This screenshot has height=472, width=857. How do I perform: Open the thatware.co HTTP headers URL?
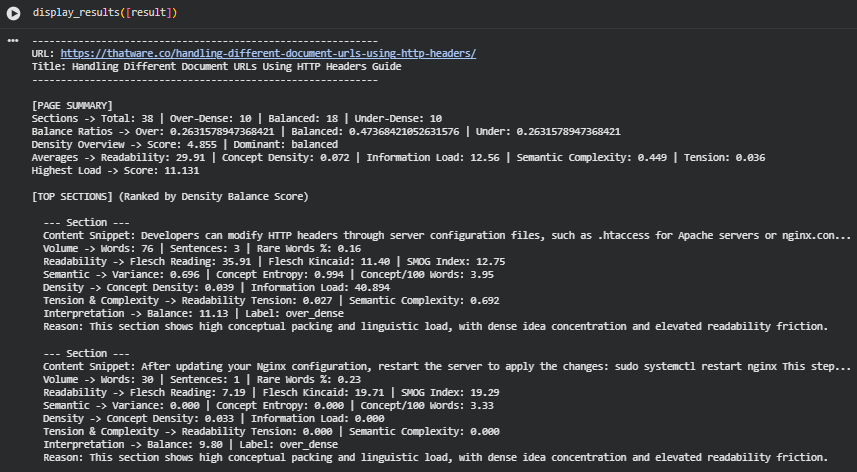click(268, 54)
